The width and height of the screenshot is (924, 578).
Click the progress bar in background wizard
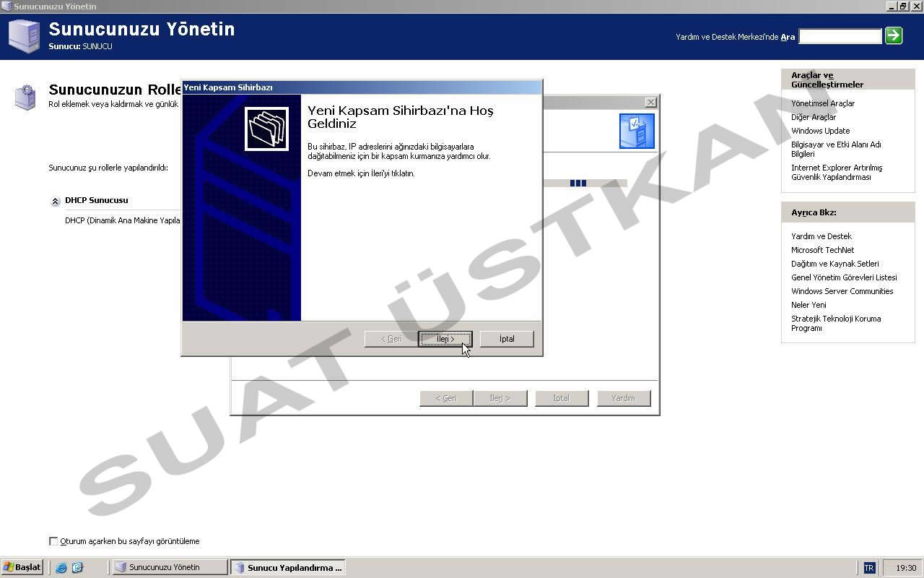point(585,183)
